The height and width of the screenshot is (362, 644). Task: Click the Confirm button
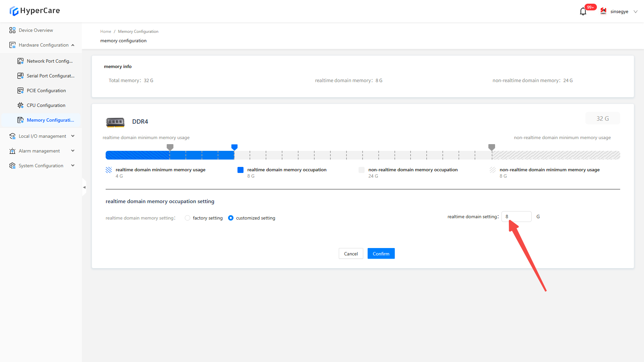tap(381, 254)
